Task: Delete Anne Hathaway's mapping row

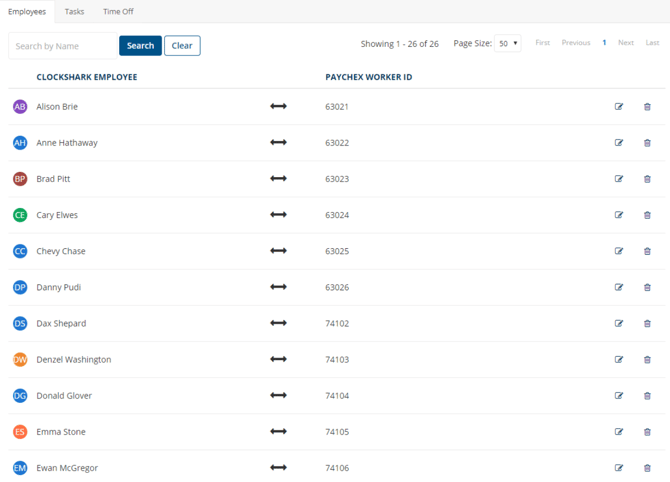Action: pos(647,143)
